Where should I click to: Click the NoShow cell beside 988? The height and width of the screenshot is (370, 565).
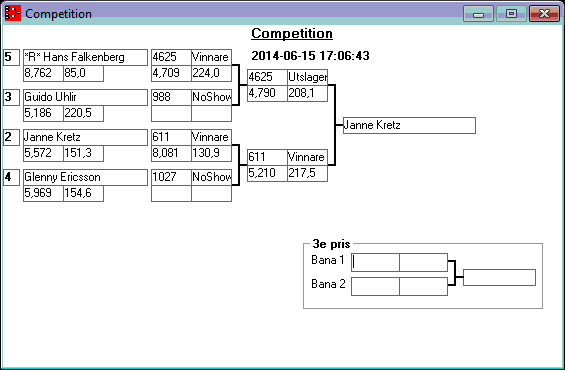coord(212,97)
